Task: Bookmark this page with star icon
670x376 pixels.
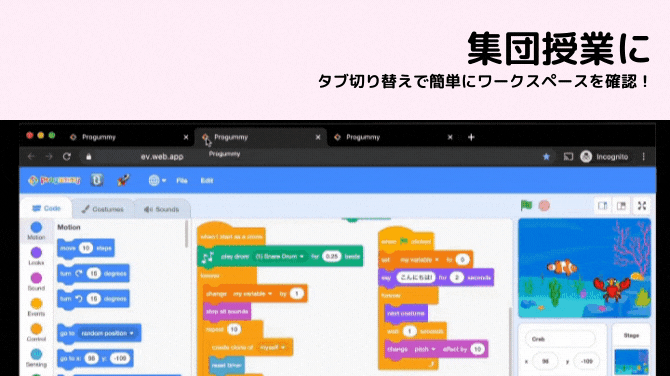Action: point(546,157)
